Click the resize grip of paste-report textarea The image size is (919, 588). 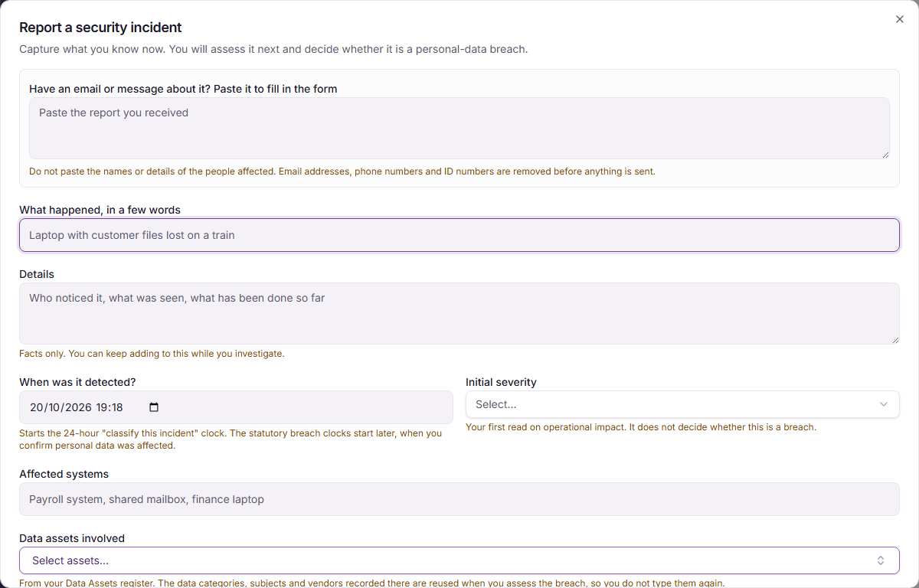pos(885,154)
